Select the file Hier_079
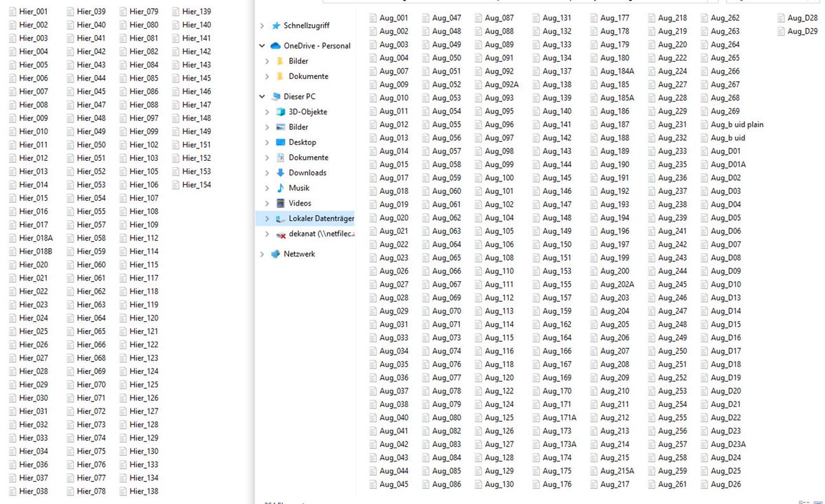Image resolution: width=825 pixels, height=504 pixels. (144, 12)
